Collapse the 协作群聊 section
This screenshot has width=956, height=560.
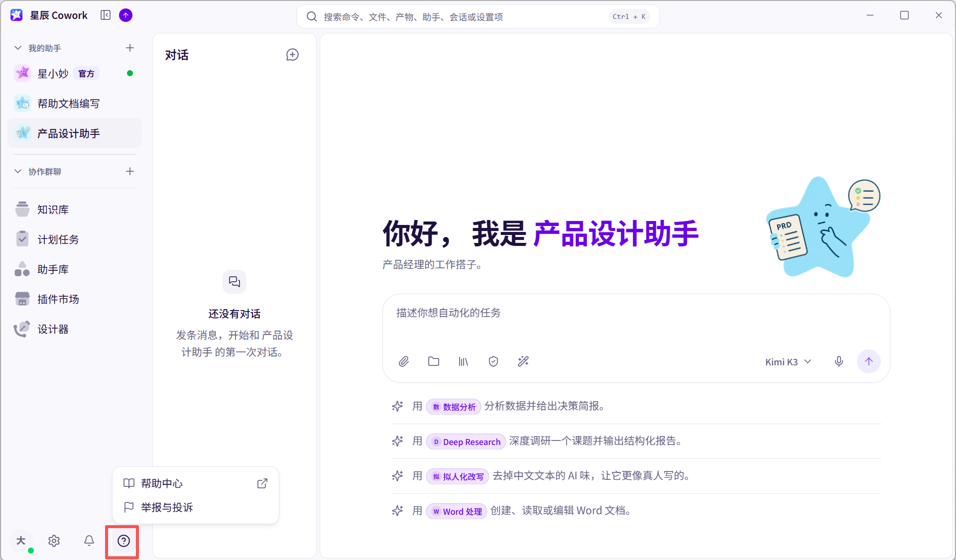(x=18, y=171)
